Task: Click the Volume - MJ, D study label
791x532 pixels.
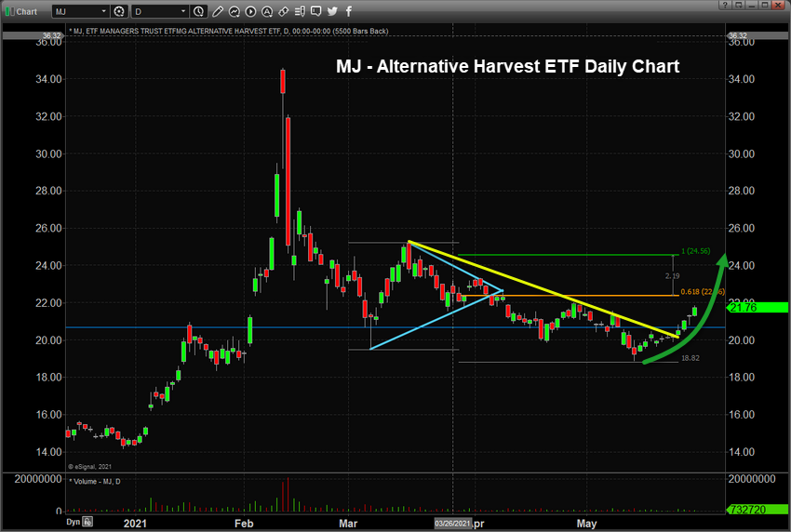Action: tap(95, 482)
